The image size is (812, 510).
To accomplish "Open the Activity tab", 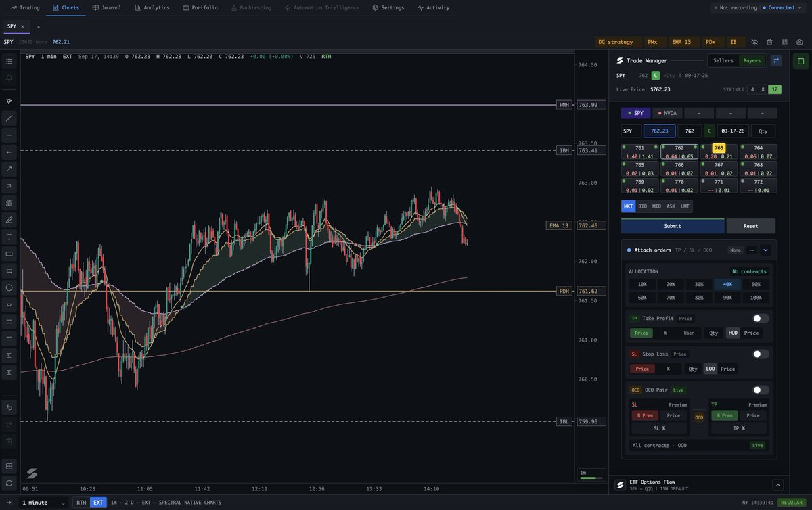I will click(433, 7).
